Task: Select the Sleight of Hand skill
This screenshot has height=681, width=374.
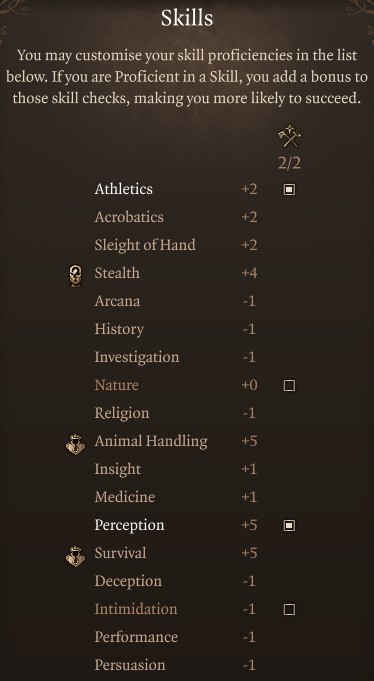Action: click(x=145, y=245)
